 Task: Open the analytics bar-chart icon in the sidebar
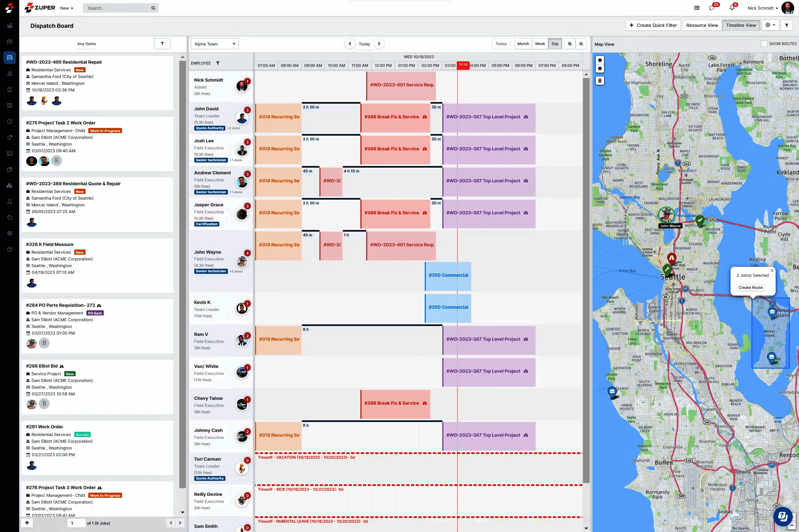tap(10, 26)
